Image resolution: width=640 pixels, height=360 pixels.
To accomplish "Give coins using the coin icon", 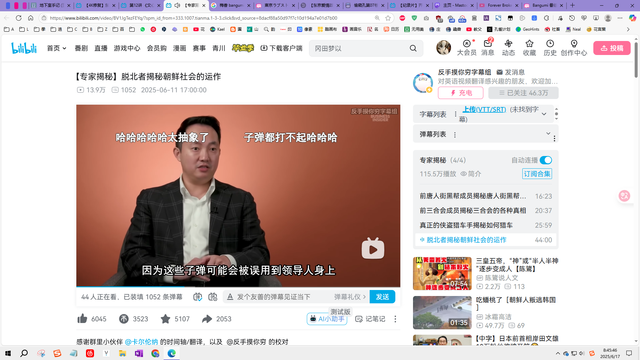I will point(124,319).
